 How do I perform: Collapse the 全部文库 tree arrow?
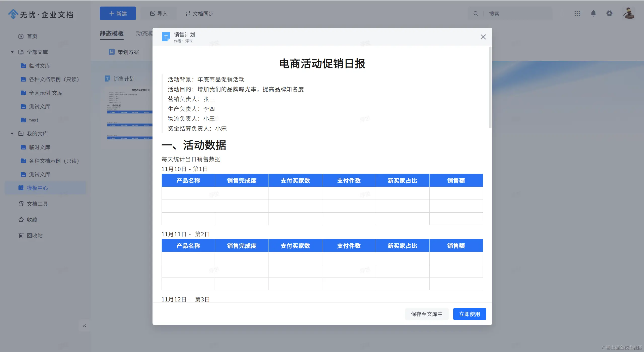pos(12,52)
